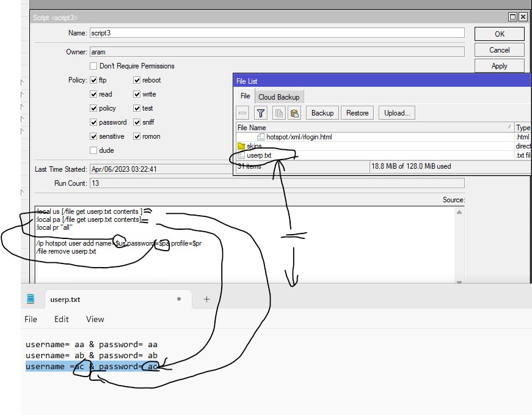
Task: Open the Edit menu in Notepad
Action: (60, 318)
